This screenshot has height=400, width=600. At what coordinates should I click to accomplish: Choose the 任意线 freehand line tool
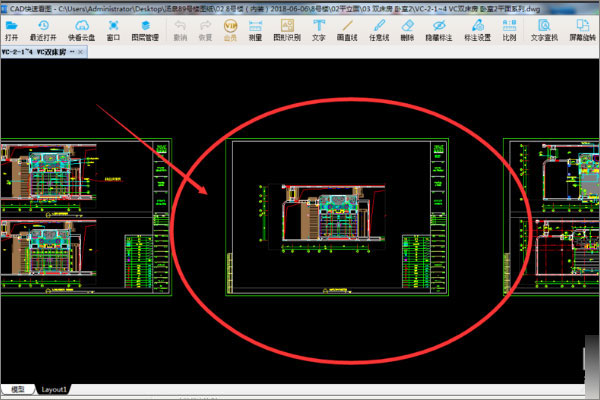(x=378, y=27)
